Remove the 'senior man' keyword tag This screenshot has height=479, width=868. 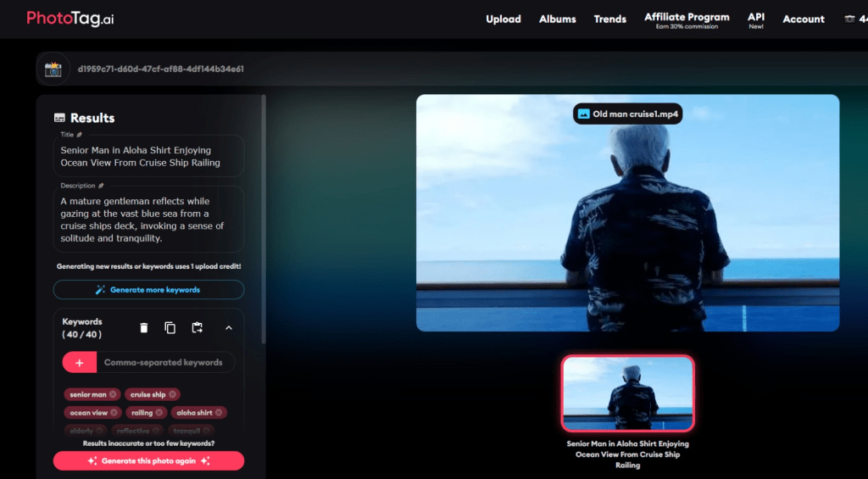pos(114,394)
